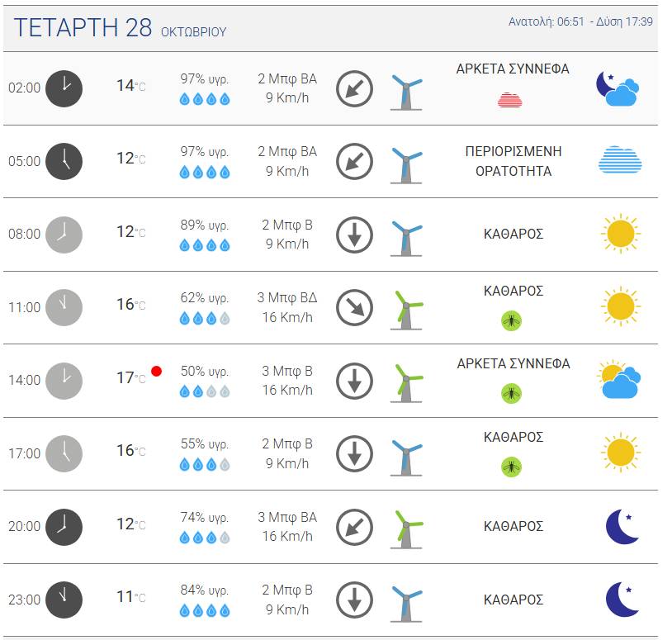Click the wind direction arrow at 20:00
Screen dimensions: 672x640
pyautogui.click(x=354, y=527)
